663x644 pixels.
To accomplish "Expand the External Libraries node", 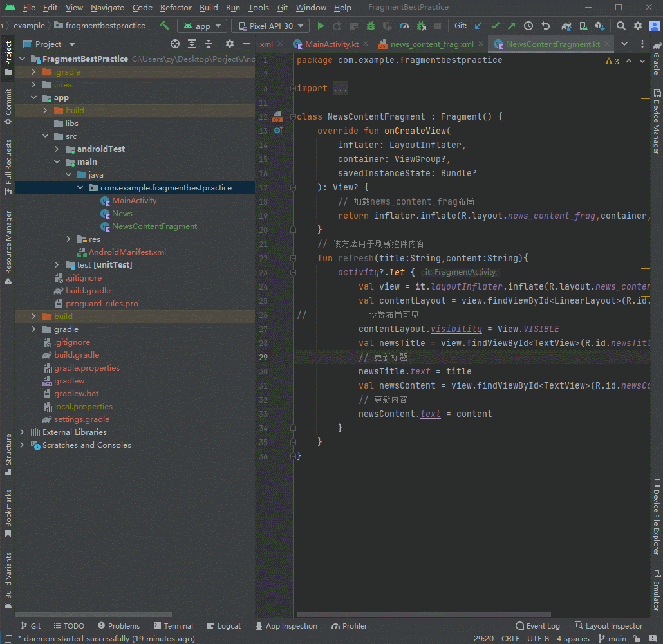I will pyautogui.click(x=23, y=432).
